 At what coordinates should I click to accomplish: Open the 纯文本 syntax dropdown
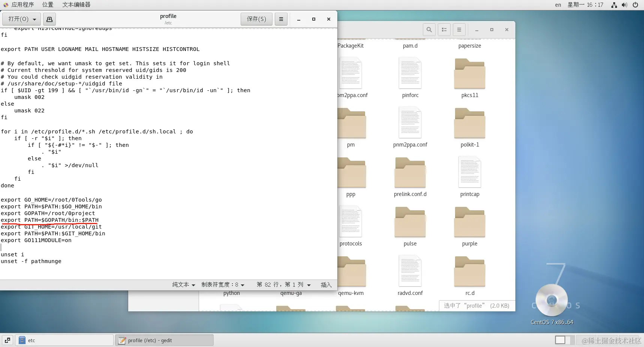[x=184, y=285]
